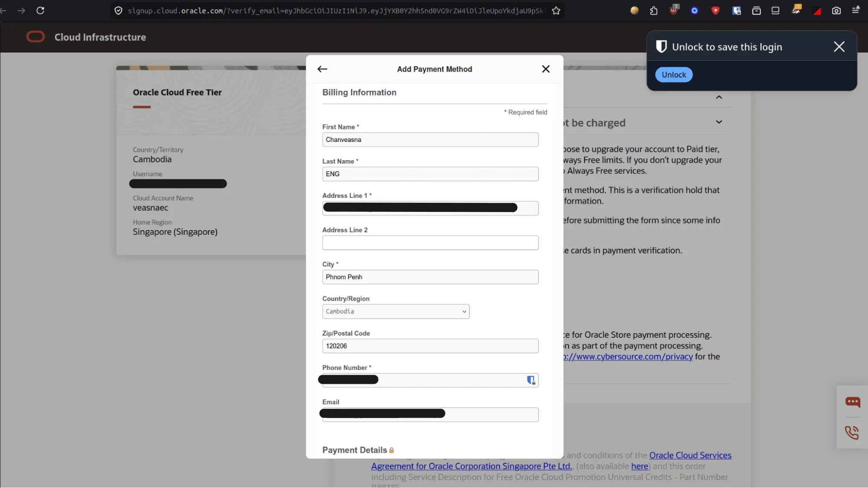Open the red play-shield extension

point(715,10)
